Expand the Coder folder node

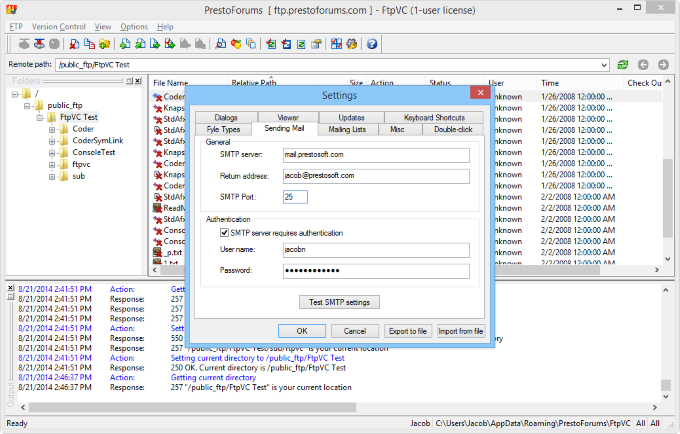click(x=52, y=129)
